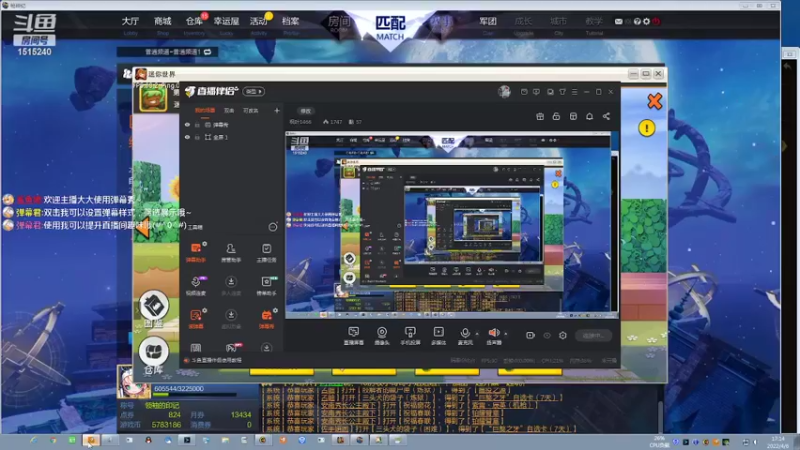Image resolution: width=800 pixels, height=450 pixels.
Task: Toggle lock on the 全屏1 source
Action: [197, 137]
